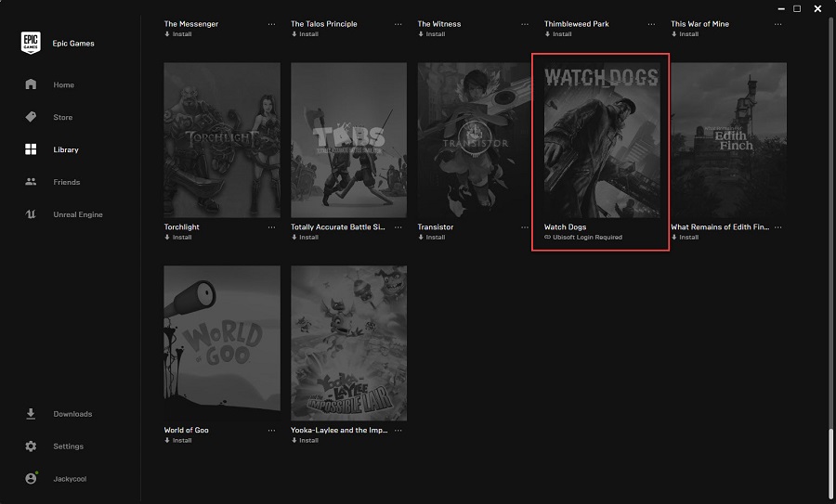Click the Transistor title text
This screenshot has width=836, height=504.
point(435,227)
